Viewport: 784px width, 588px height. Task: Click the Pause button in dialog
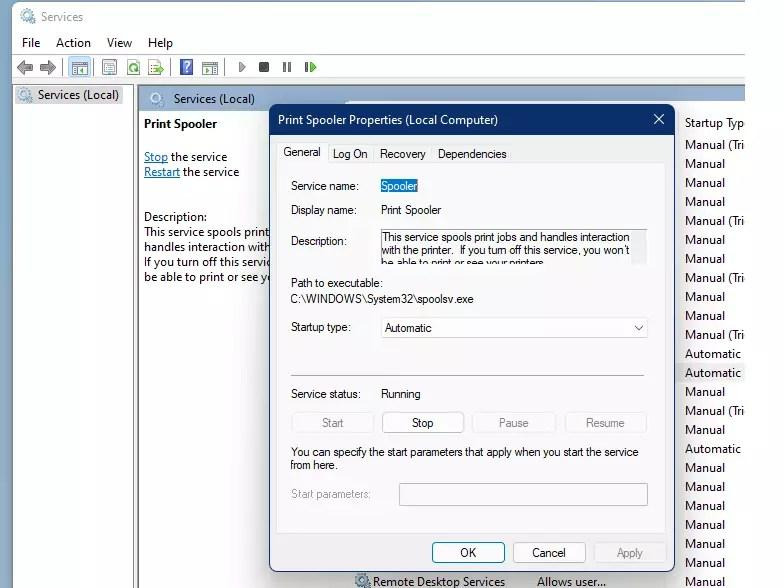click(514, 423)
